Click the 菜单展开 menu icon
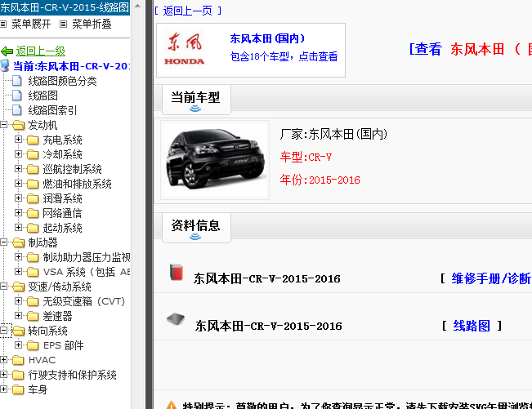Image resolution: width=532 pixels, height=409 pixels. (3, 24)
